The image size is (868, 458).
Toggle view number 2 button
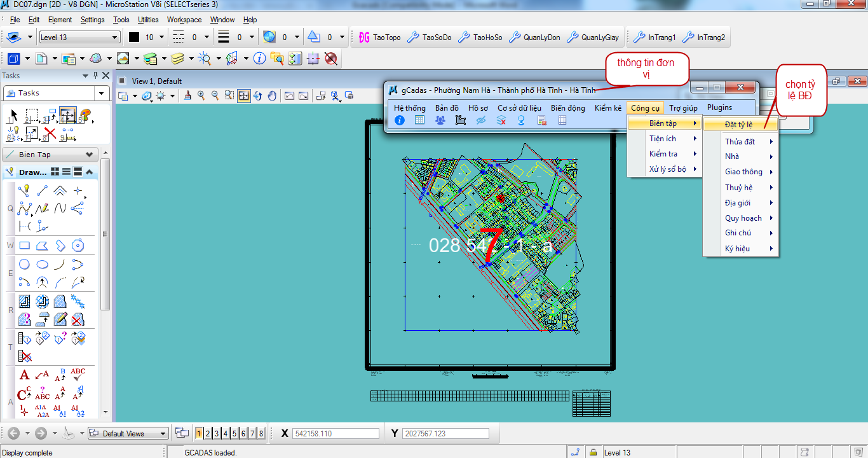pos(208,434)
